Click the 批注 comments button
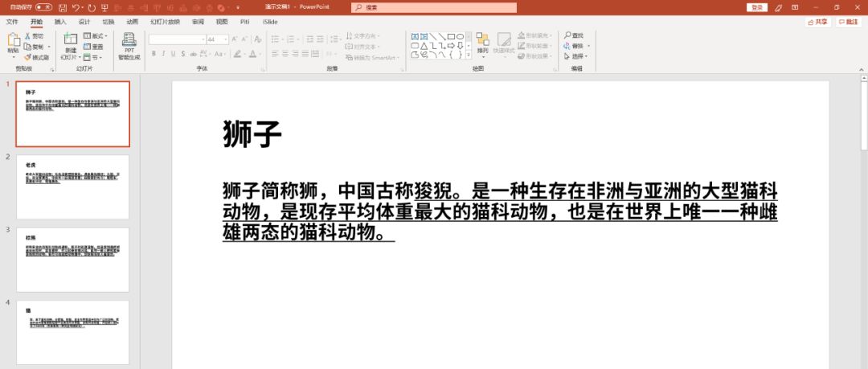This screenshot has height=369, width=868. coord(848,23)
